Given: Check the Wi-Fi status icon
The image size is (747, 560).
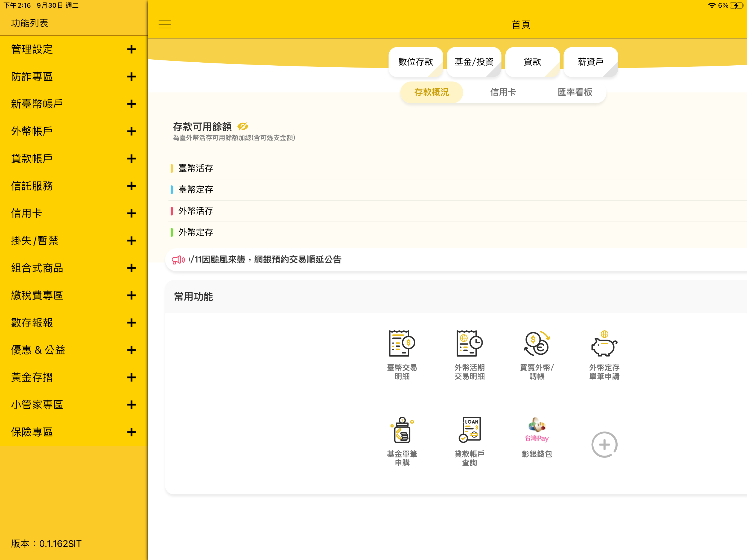Looking at the screenshot, I should coord(711,5).
